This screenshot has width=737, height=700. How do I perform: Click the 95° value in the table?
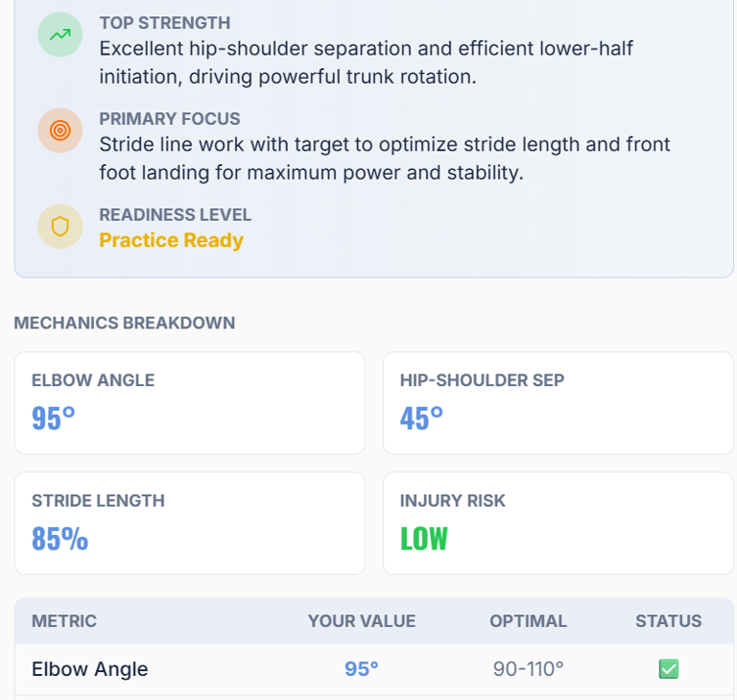coord(362,669)
